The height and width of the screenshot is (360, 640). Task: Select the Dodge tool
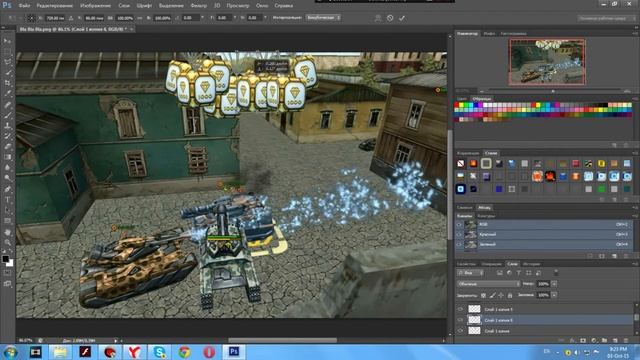7,178
